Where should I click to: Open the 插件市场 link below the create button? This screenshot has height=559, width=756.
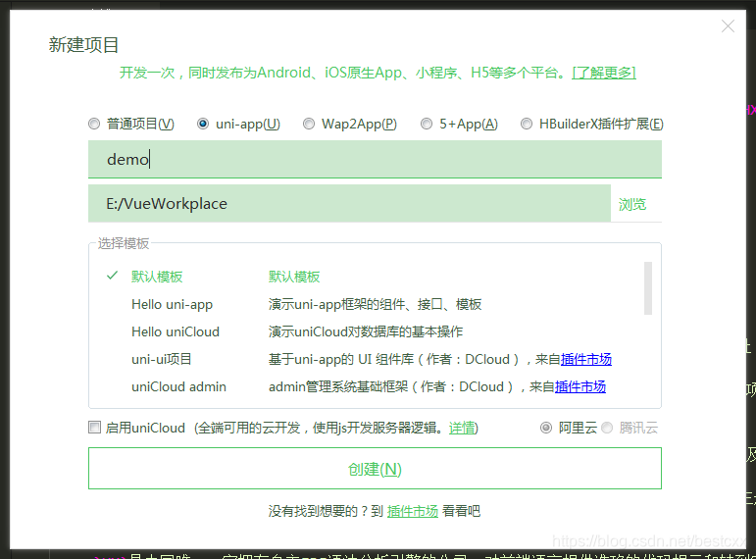pyautogui.click(x=412, y=511)
